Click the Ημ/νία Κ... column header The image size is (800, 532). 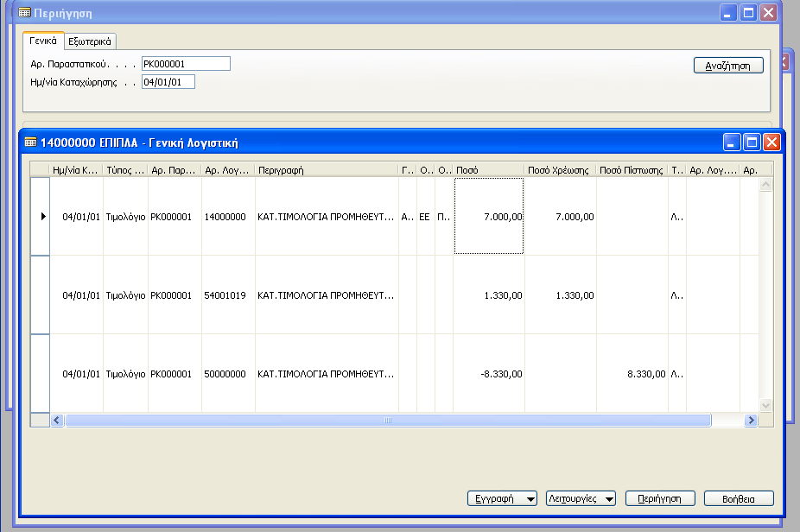pyautogui.click(x=76, y=170)
